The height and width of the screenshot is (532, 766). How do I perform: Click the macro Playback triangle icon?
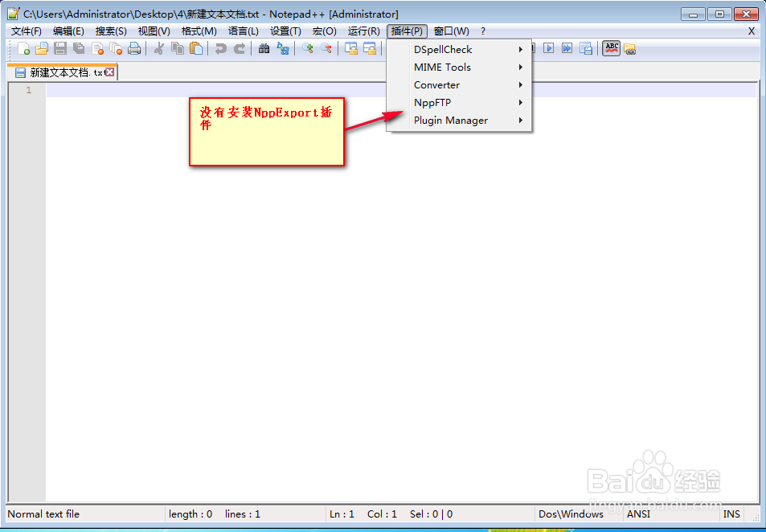point(549,48)
